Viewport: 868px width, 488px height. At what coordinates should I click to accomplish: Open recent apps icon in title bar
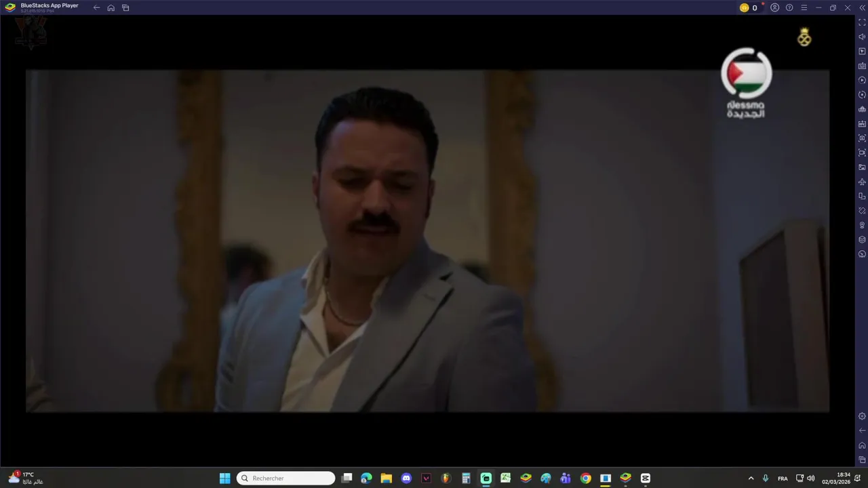(125, 7)
